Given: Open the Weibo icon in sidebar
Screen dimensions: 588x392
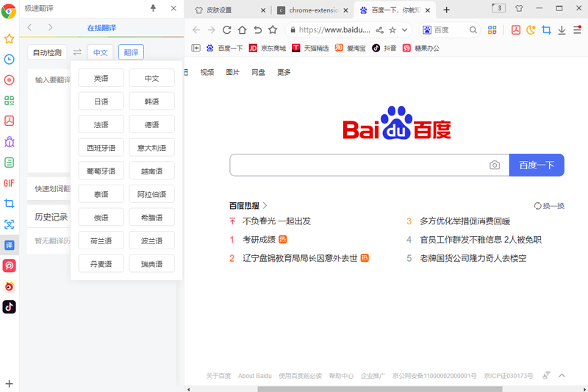Looking at the screenshot, I should (9, 287).
